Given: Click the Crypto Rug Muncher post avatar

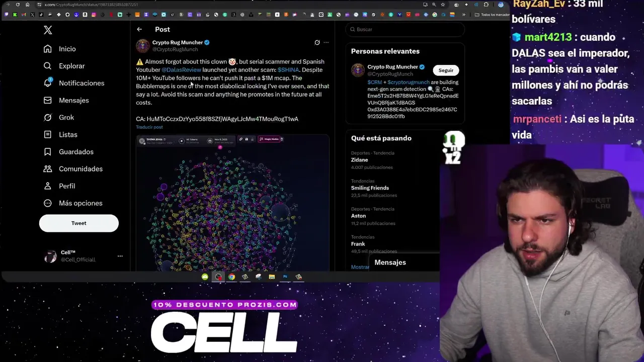Looking at the screenshot, I should click(143, 46).
